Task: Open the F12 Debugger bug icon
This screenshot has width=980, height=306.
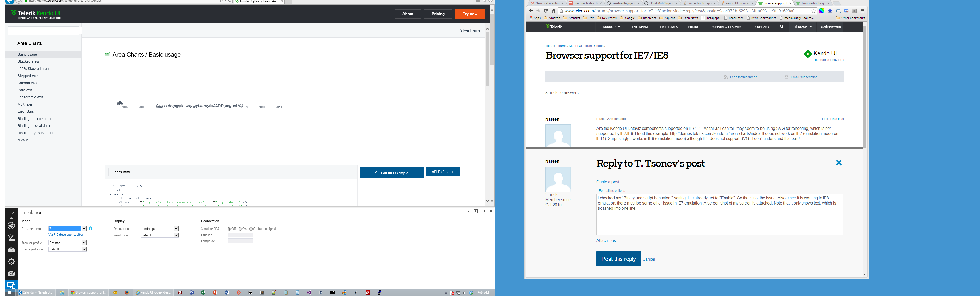Action: 11,226
